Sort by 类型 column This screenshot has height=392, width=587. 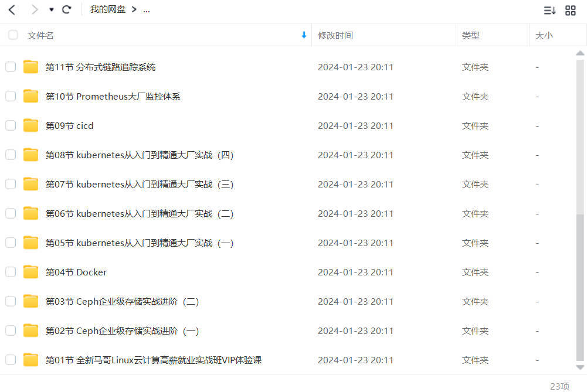[470, 36]
